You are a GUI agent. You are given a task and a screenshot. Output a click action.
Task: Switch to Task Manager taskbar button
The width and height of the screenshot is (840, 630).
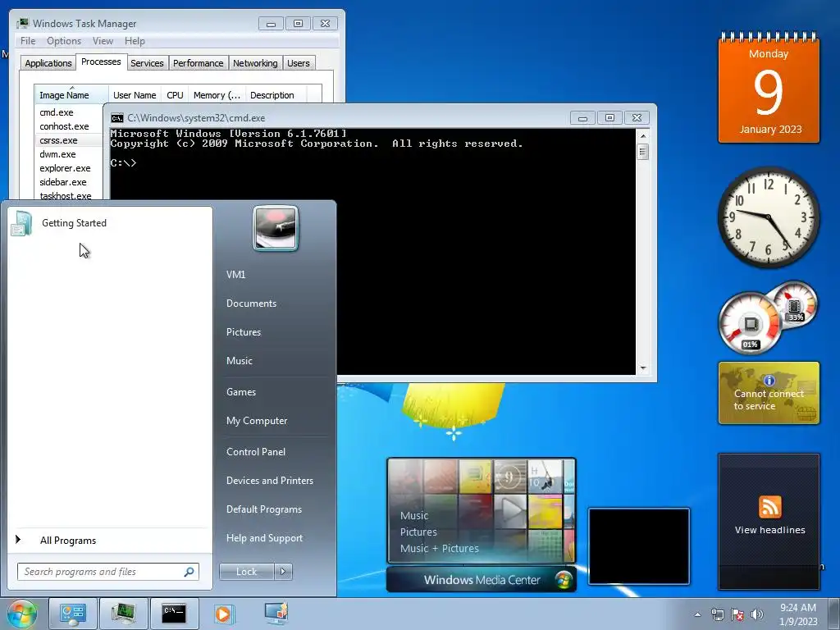(123, 614)
